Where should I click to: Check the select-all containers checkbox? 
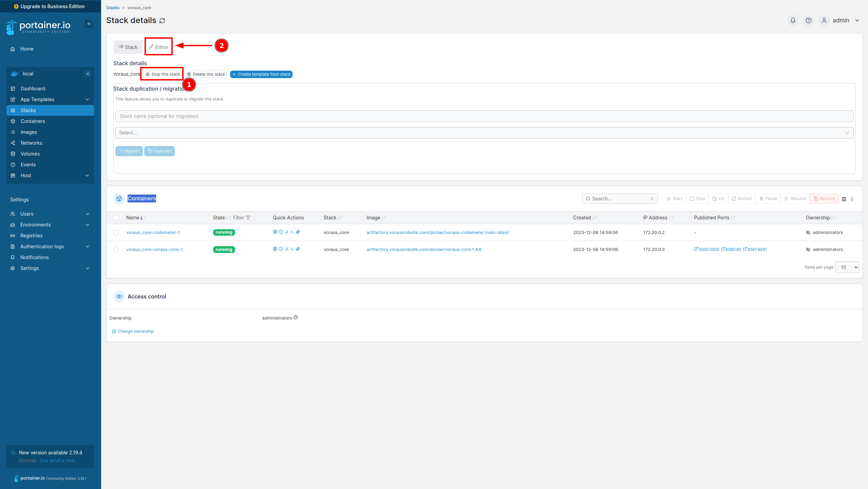[116, 217]
